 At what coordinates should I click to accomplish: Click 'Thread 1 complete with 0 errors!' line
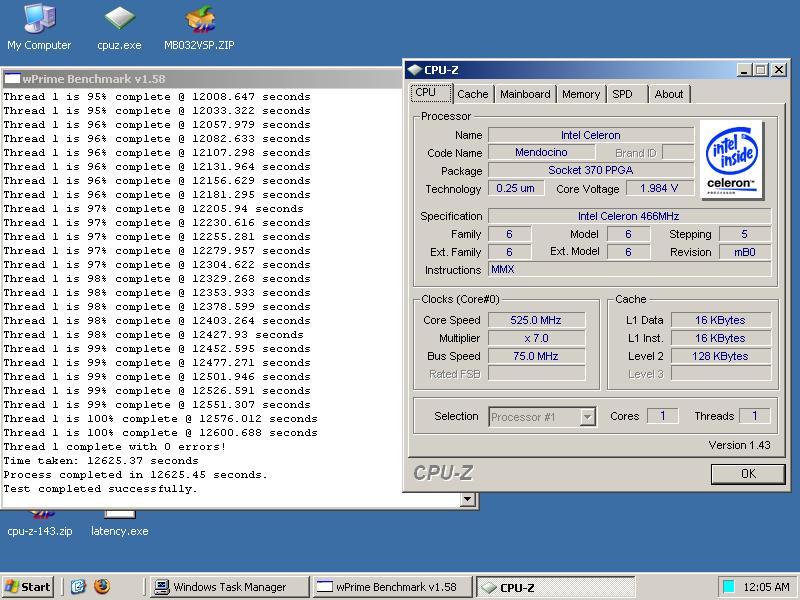click(x=115, y=447)
